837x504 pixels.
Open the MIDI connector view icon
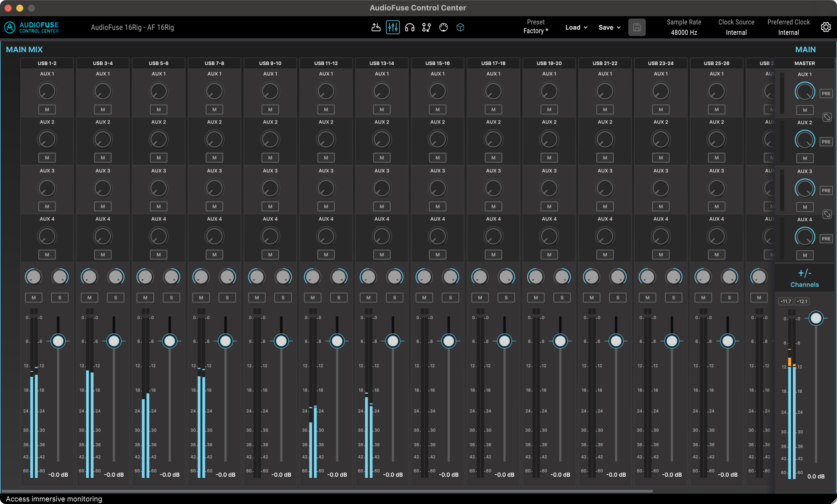pyautogui.click(x=443, y=27)
